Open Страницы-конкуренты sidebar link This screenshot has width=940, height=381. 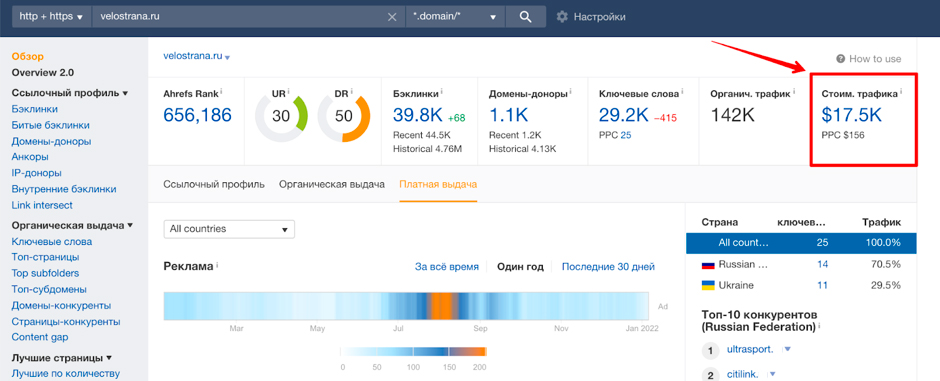66,322
